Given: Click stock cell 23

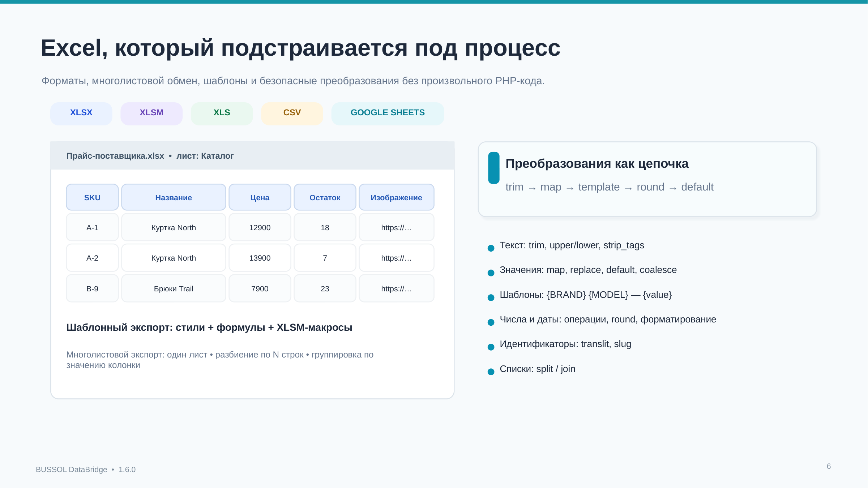Looking at the screenshot, I should click(x=325, y=288).
